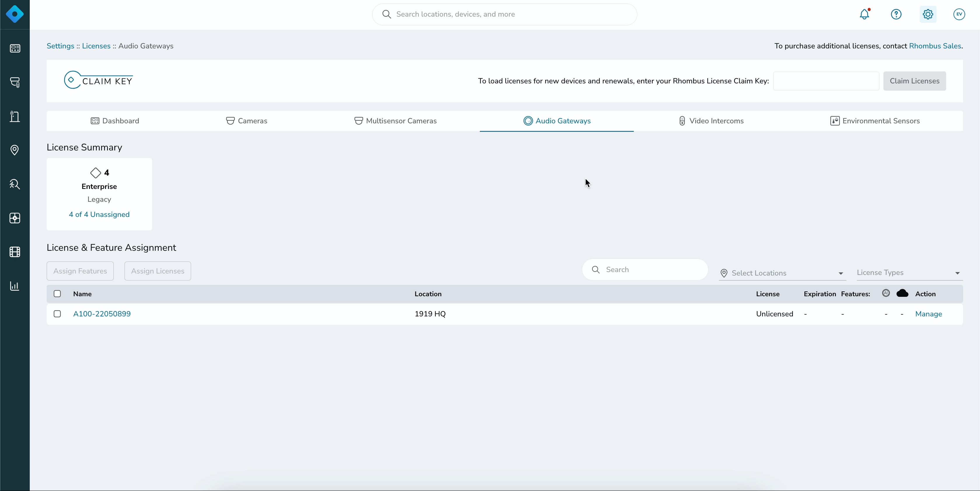The height and width of the screenshot is (491, 980).
Task: Click Manage for A100-22050899
Action: tap(929, 314)
